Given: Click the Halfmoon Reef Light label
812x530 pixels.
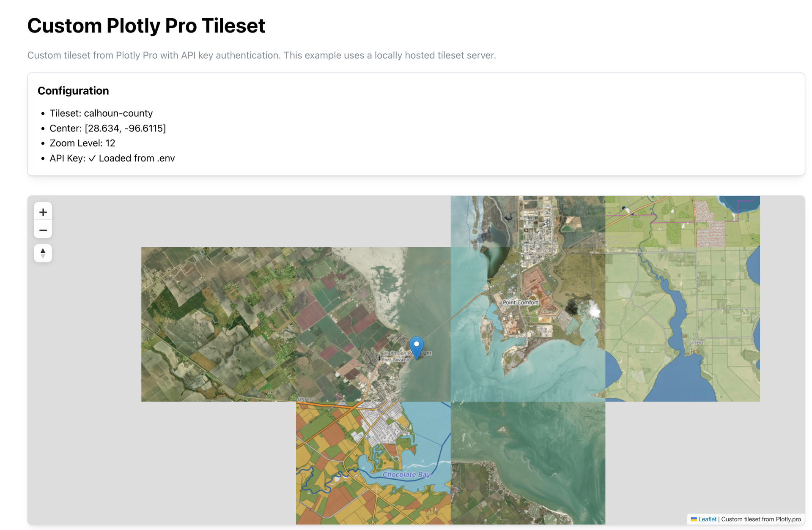Looking at the screenshot, I should coord(408,353).
